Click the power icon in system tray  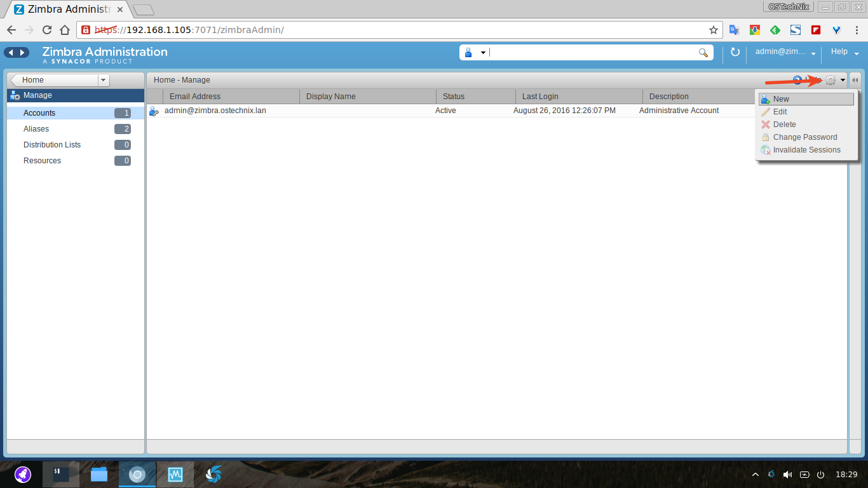[x=820, y=475]
